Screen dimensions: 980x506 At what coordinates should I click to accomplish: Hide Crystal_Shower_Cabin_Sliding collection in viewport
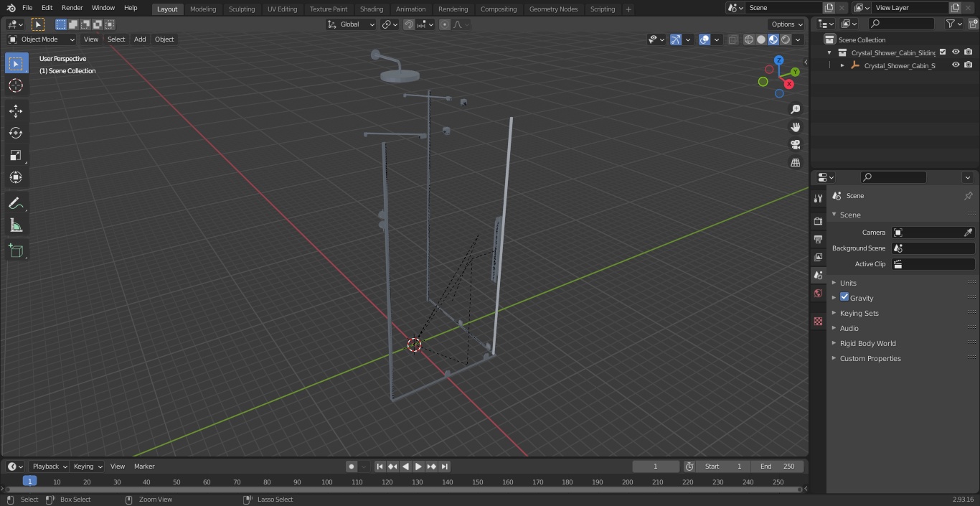pos(956,52)
